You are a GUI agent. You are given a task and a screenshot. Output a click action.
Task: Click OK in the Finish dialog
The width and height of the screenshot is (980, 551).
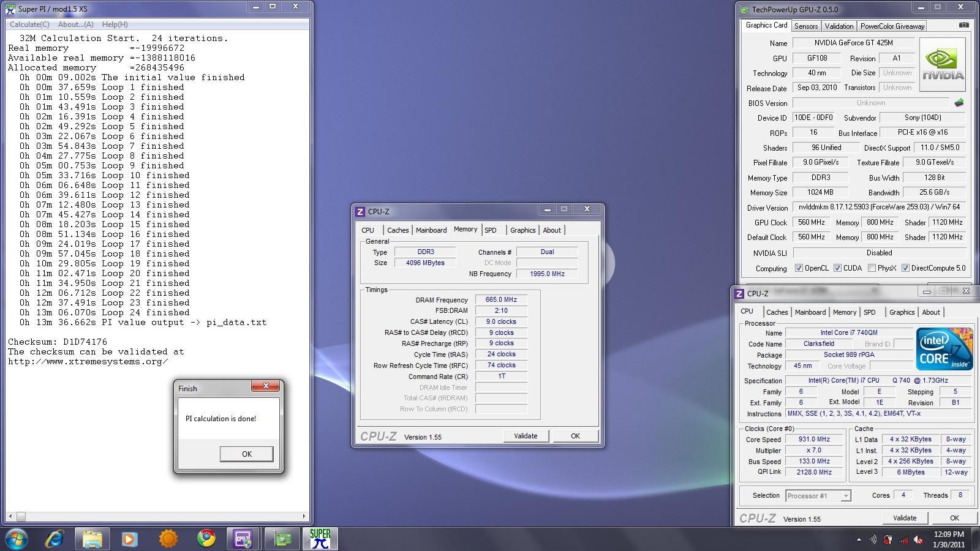pos(246,454)
